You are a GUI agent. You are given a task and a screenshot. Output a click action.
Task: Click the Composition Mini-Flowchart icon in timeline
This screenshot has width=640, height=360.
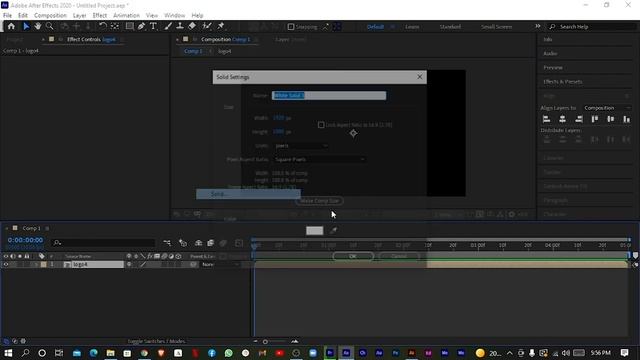[167, 243]
